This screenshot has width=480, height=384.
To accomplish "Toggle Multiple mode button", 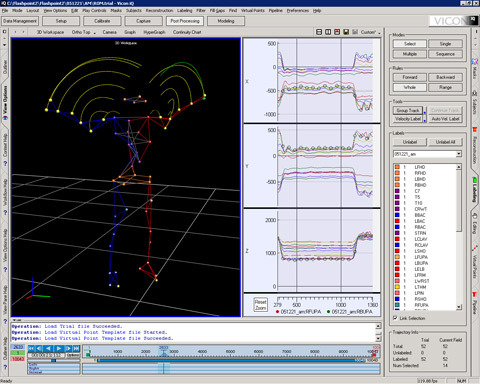I will click(410, 54).
